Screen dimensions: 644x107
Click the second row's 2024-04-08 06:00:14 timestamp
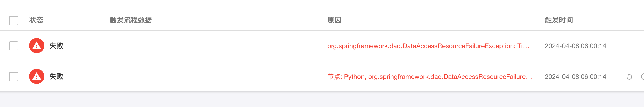pos(575,77)
